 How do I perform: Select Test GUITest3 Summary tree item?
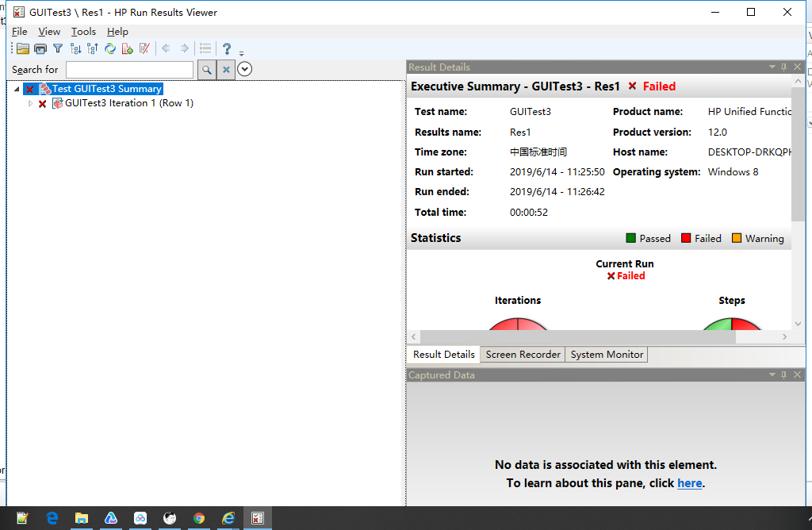tap(107, 89)
